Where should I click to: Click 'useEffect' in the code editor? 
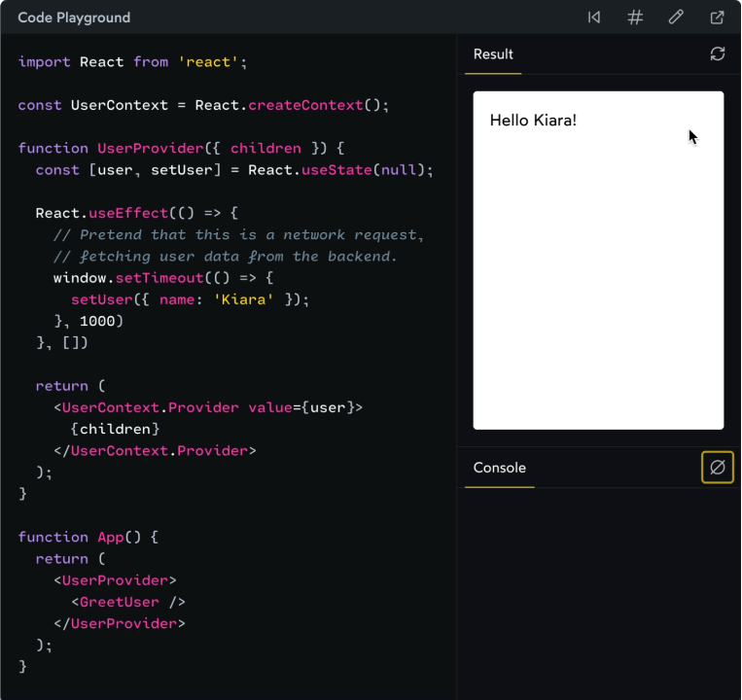tap(128, 213)
